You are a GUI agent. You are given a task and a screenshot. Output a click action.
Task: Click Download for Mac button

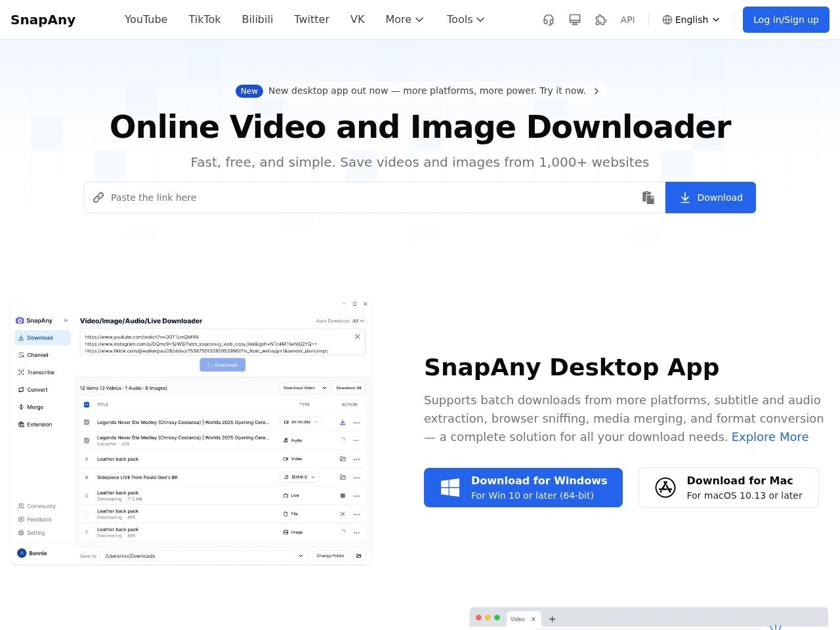click(728, 488)
